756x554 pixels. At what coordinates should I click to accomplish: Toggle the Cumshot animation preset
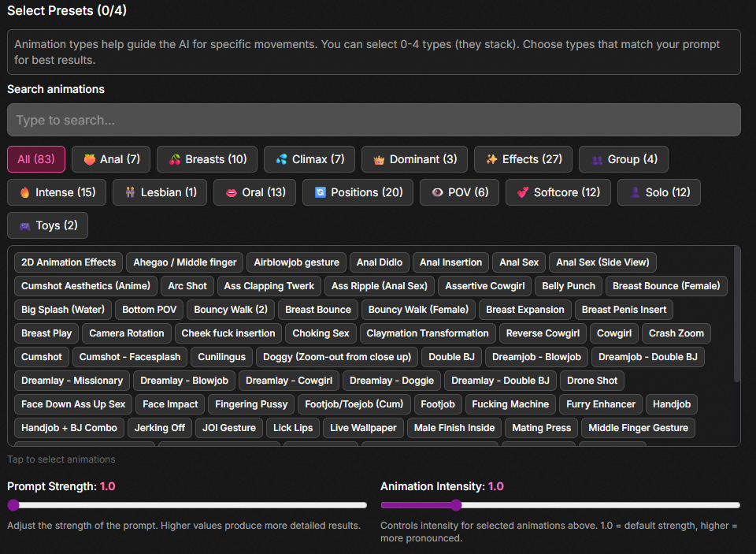(41, 357)
